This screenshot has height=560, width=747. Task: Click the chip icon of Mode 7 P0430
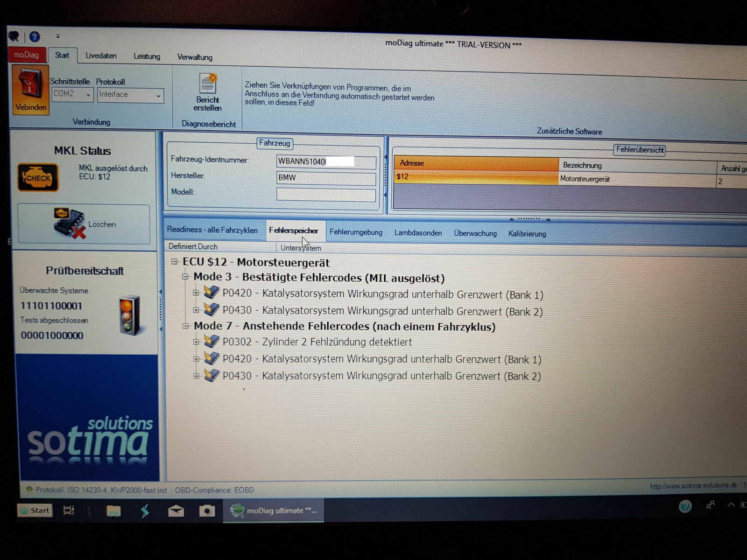[211, 375]
